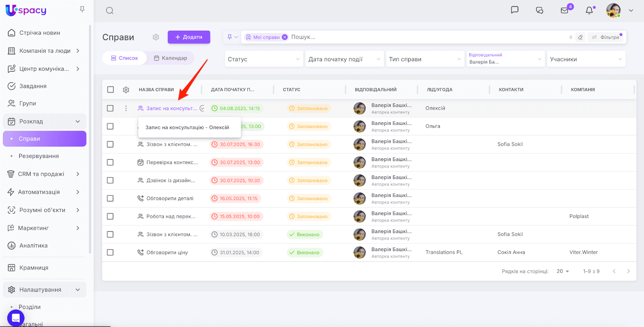Select checkbox for Перевірка контексту row
The height and width of the screenshot is (327, 644).
[x=110, y=162]
